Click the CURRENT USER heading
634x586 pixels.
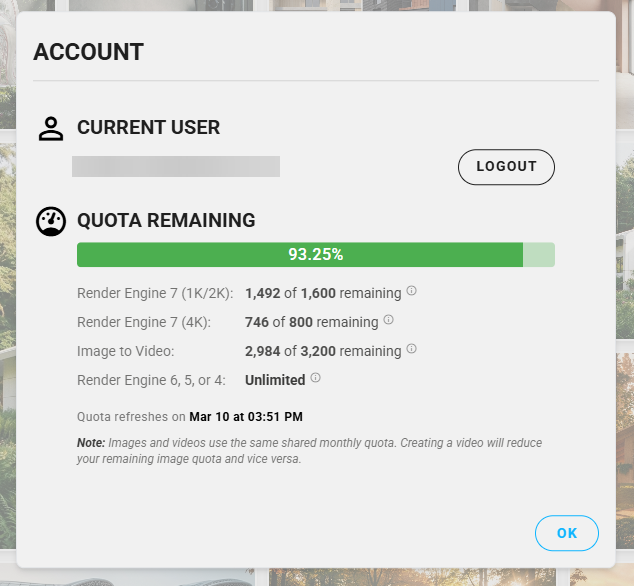(148, 128)
